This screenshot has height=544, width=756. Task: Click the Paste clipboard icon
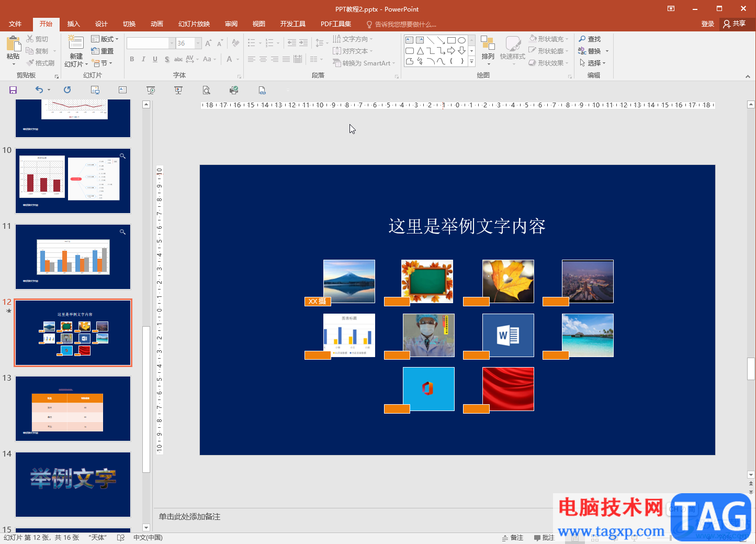[13, 44]
